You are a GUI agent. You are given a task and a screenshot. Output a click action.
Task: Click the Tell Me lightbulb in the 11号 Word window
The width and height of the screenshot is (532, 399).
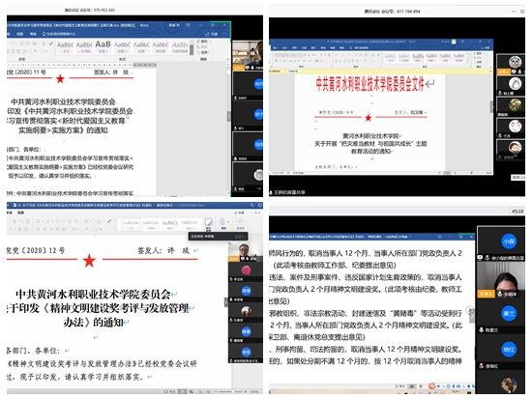pos(44,34)
